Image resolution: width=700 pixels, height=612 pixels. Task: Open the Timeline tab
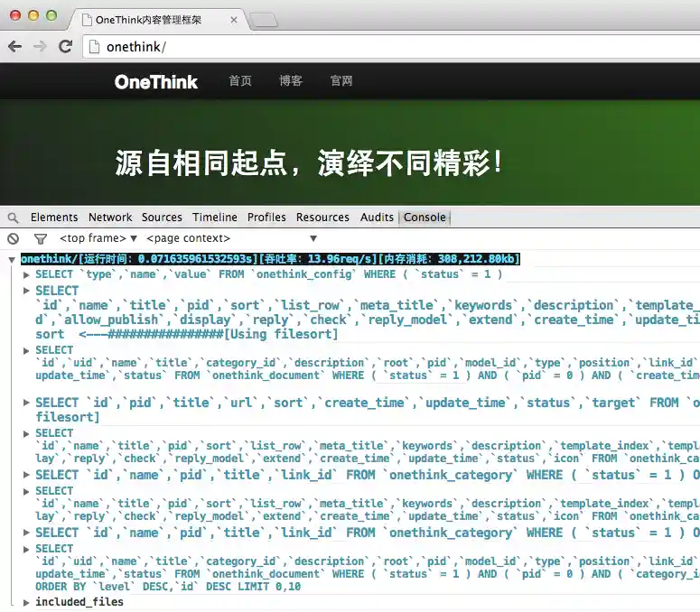(x=215, y=218)
